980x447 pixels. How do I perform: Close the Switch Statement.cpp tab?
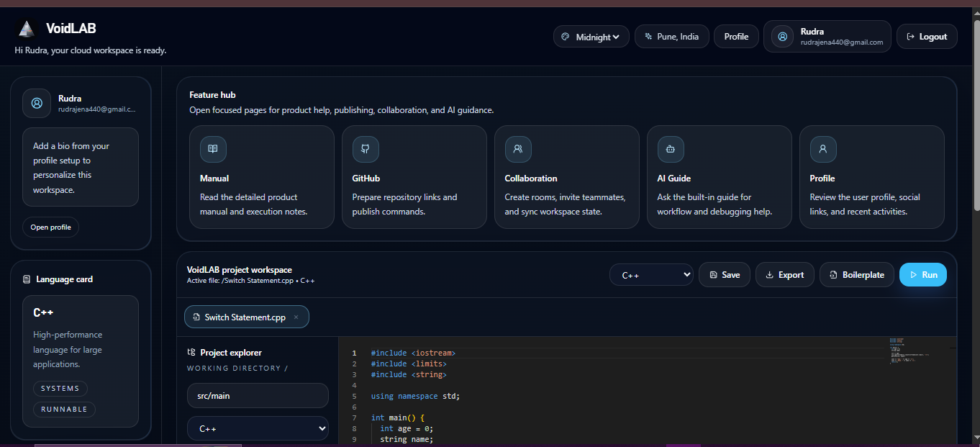(x=296, y=317)
